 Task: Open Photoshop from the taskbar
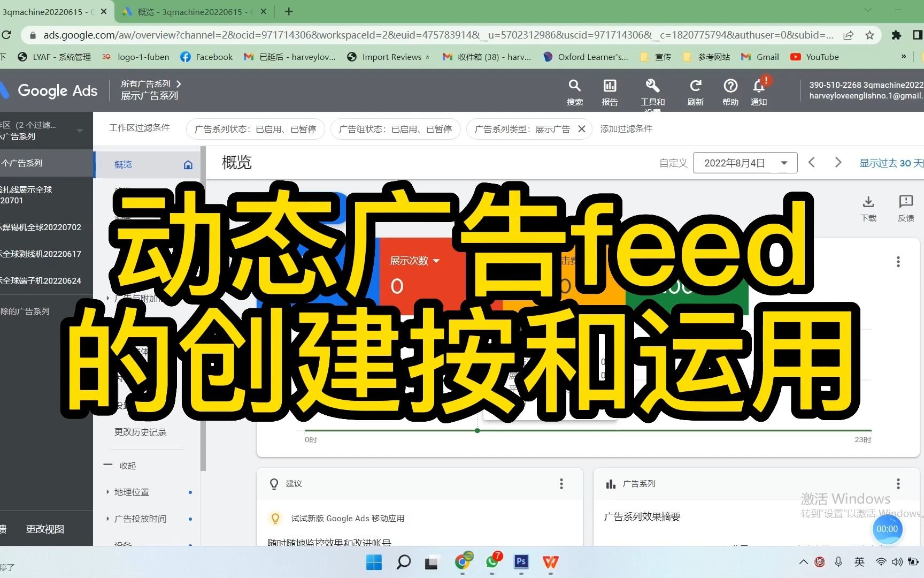point(521,562)
